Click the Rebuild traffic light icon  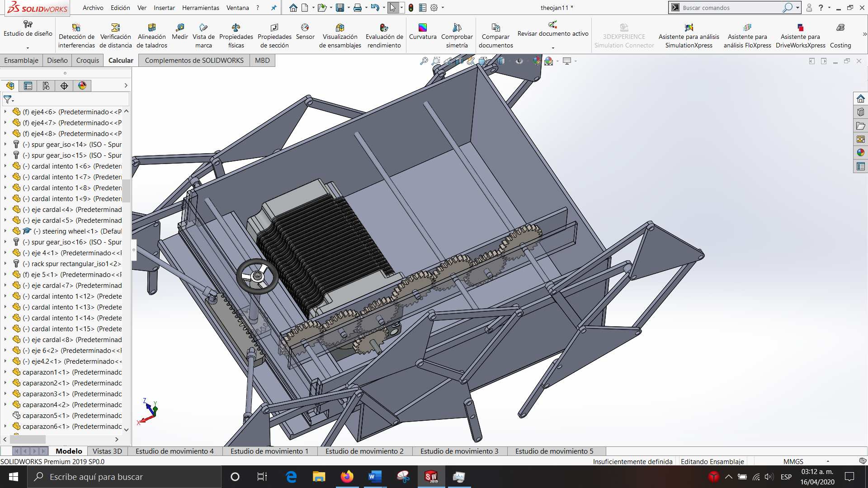coord(410,8)
